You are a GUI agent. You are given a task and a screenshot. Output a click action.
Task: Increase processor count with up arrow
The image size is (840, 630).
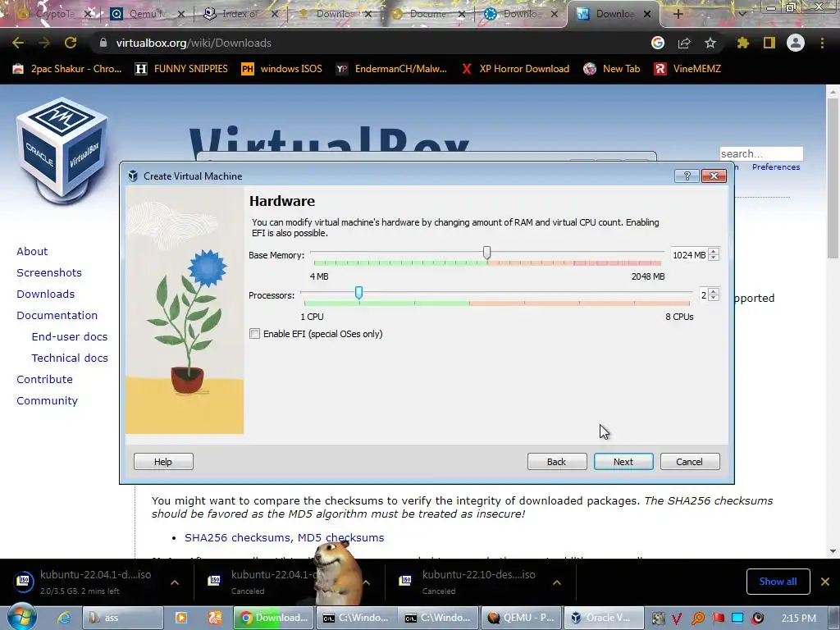pyautogui.click(x=713, y=292)
